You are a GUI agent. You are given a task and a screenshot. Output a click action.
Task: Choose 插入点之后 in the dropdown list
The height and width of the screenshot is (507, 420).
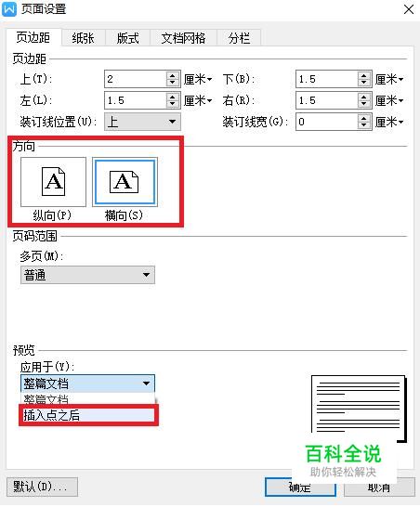[88, 415]
